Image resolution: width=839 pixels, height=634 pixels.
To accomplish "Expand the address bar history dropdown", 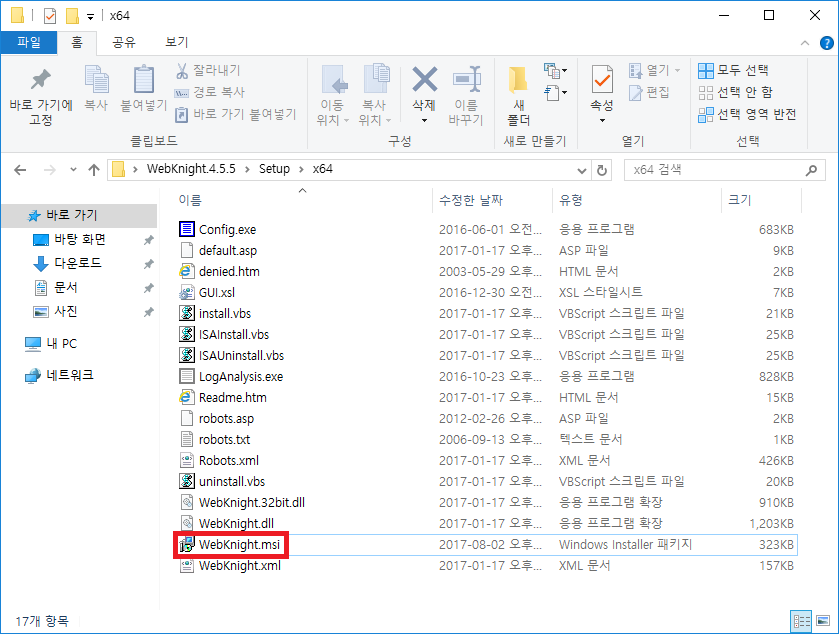I will (x=582, y=171).
